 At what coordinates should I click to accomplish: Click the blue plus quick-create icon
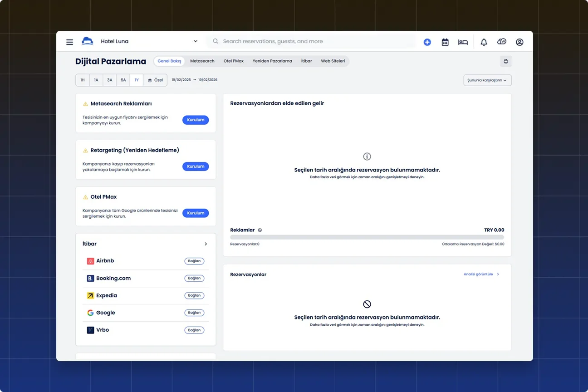click(427, 42)
